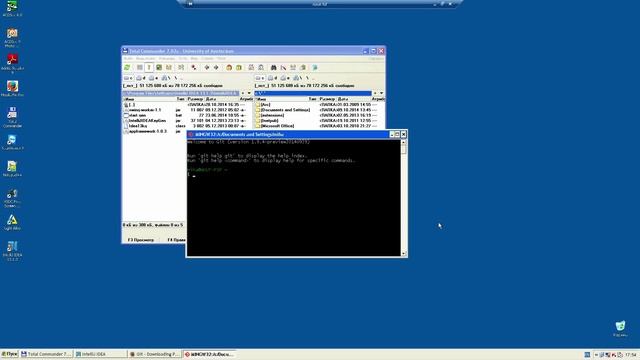The width and height of the screenshot is (640, 360).
Task: Open the third menu in Total Commander menu bar
Action: pos(167,59)
